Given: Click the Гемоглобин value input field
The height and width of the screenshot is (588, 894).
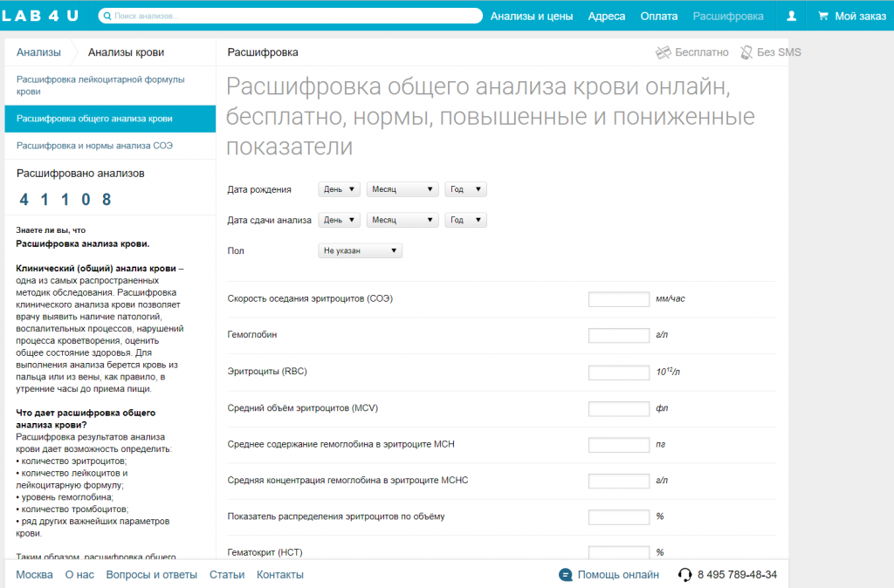Looking at the screenshot, I should tap(618, 336).
